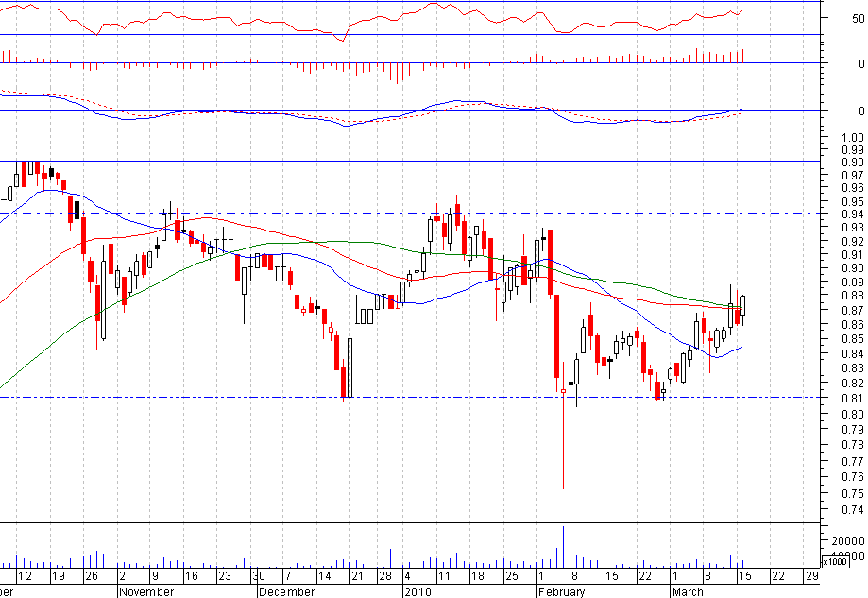Click the date label 28 on time axis
The height and width of the screenshot is (598, 868).
(385, 576)
